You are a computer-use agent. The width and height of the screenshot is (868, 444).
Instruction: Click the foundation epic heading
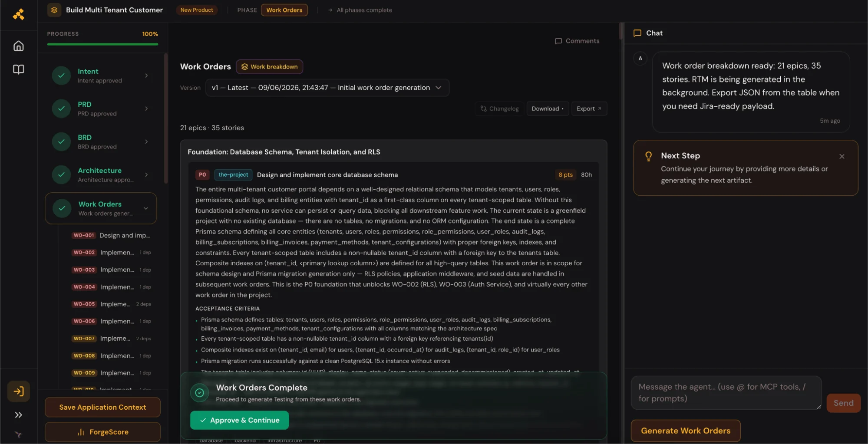coord(284,152)
